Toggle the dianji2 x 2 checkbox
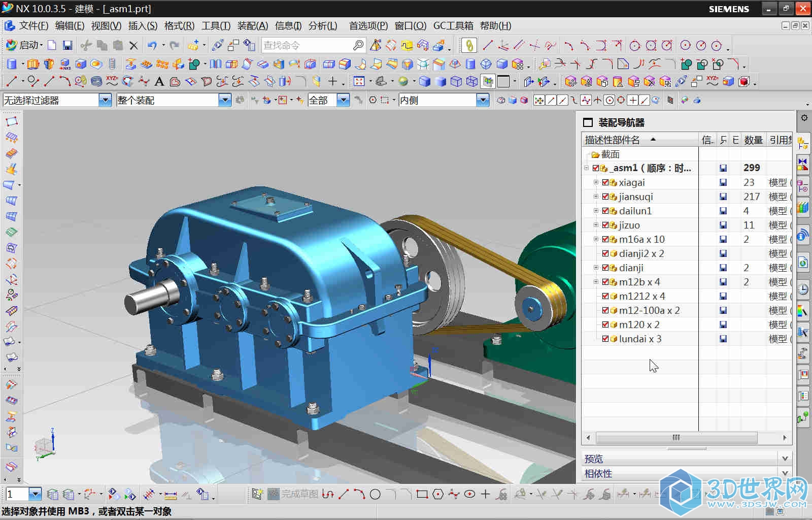This screenshot has height=520, width=812. [x=605, y=253]
